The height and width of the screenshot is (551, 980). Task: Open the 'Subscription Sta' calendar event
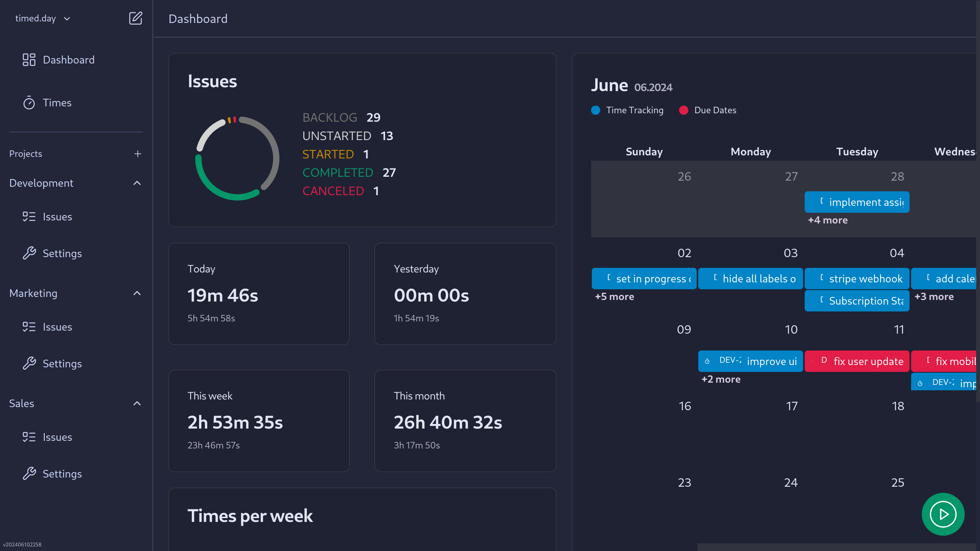coord(857,301)
